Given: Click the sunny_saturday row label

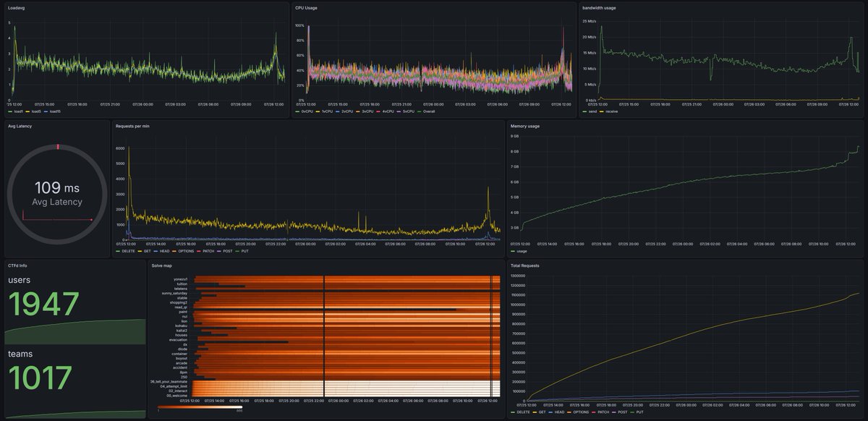Looking at the screenshot, I should click(174, 294).
